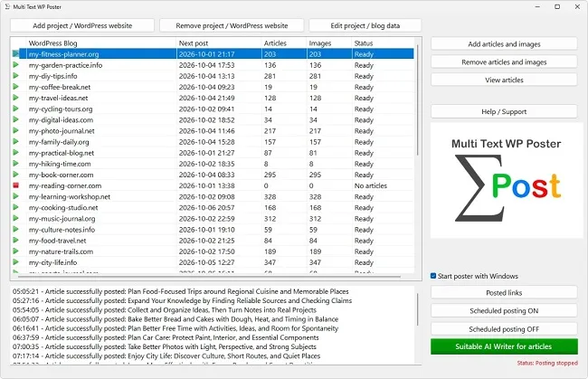Viewport: 588px width, 379px height.
Task: Select my-nature-trails.com blog name
Action: [x=61, y=251]
